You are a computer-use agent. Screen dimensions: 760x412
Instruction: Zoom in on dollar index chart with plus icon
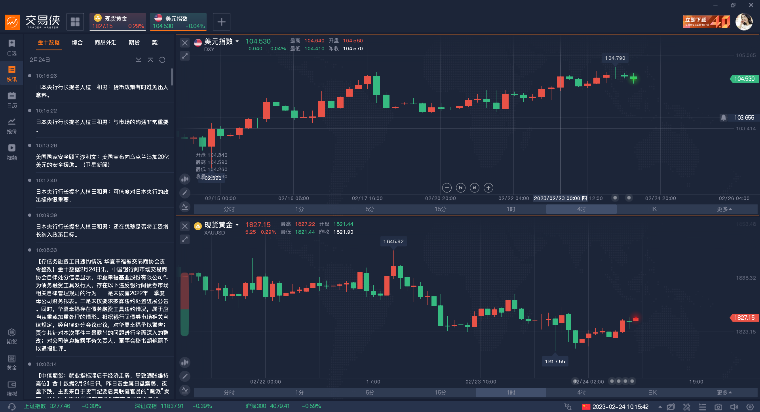click(489, 188)
